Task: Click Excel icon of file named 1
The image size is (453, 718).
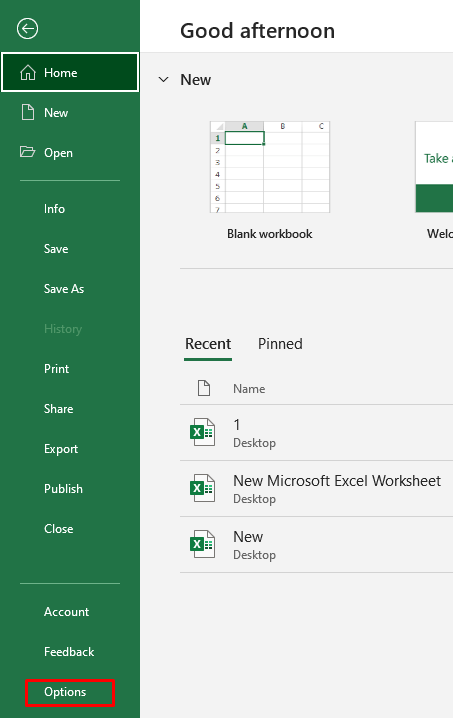Action: click(202, 432)
